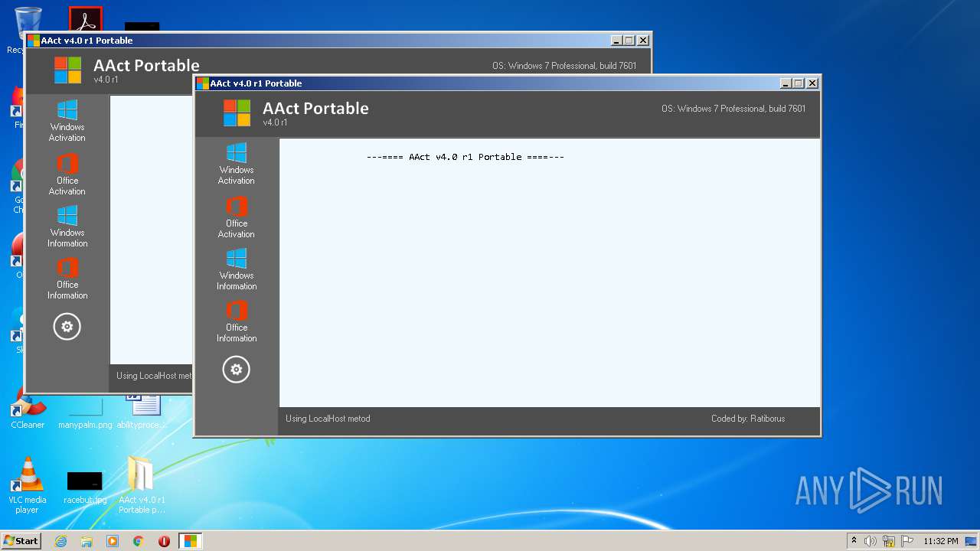Click the 11:32 PM system clock
This screenshot has width=980, height=551.
940,541
